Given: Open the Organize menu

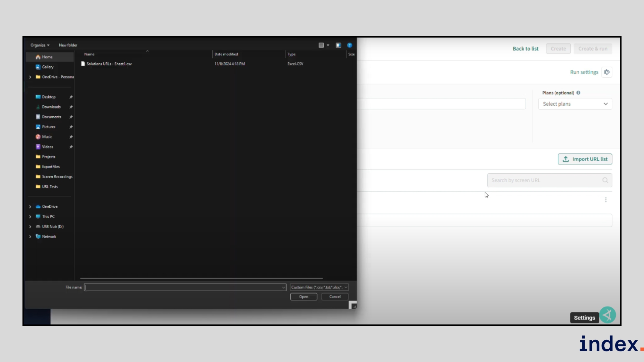Looking at the screenshot, I should tap(40, 45).
